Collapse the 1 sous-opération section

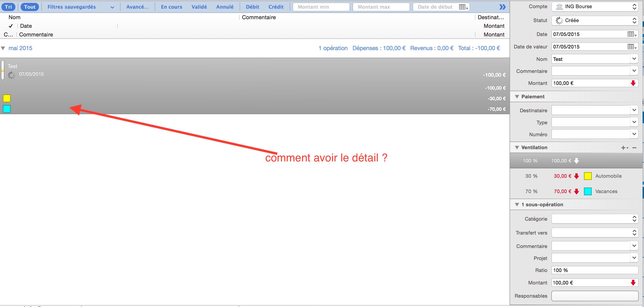[517, 205]
